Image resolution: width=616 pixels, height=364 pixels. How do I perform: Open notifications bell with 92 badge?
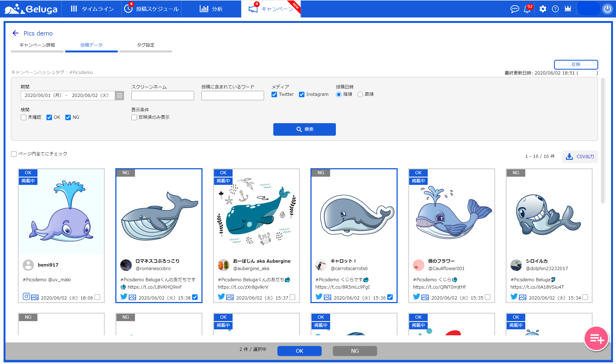pos(527,9)
